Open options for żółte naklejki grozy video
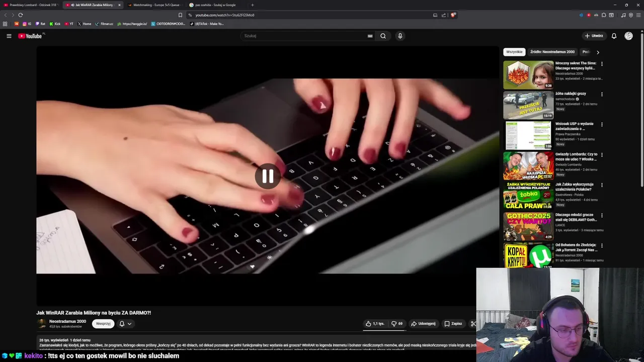Viewport: 644px width, 362px height. [x=602, y=94]
